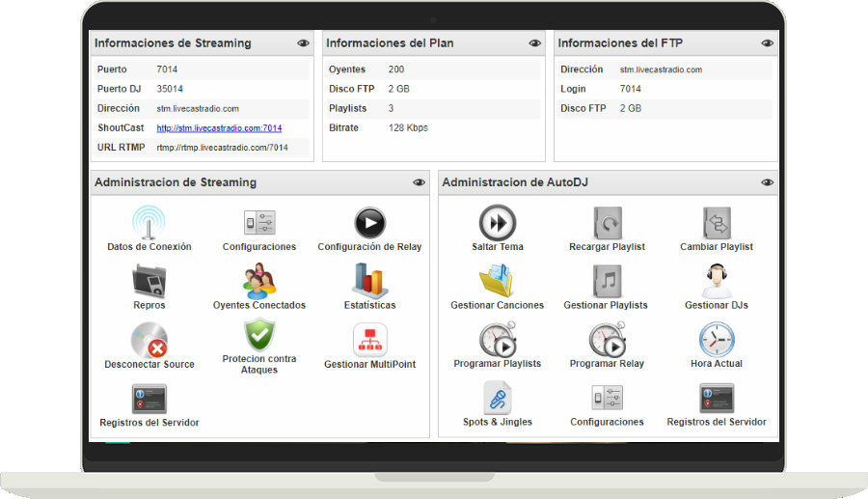Click Desconectar Source disc icon

pos(149,340)
